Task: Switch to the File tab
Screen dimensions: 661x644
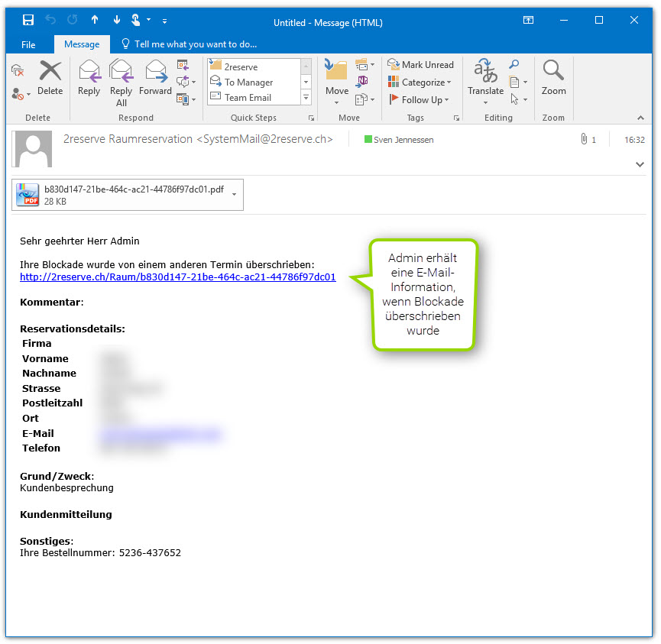Action: tap(28, 44)
